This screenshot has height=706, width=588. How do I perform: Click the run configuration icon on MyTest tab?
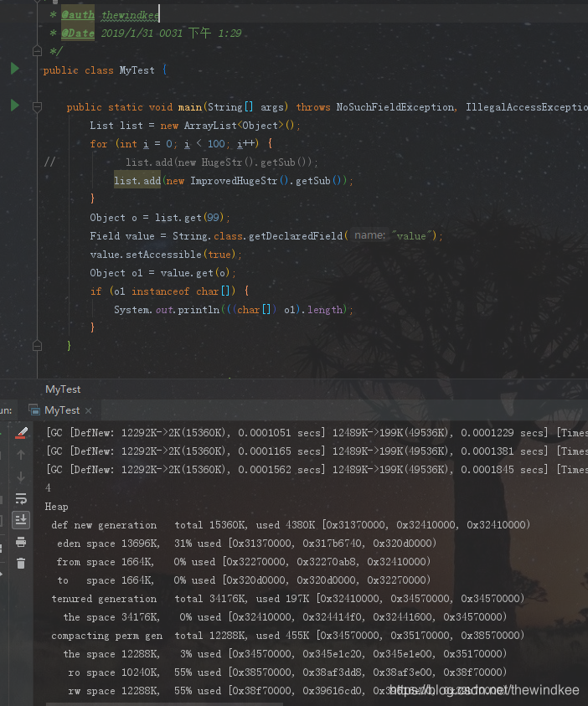point(34,410)
